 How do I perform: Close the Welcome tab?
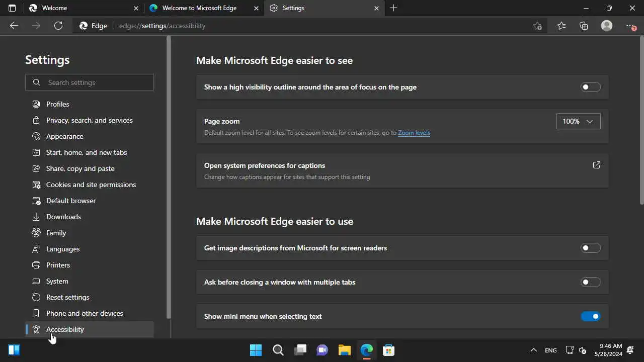point(136,8)
